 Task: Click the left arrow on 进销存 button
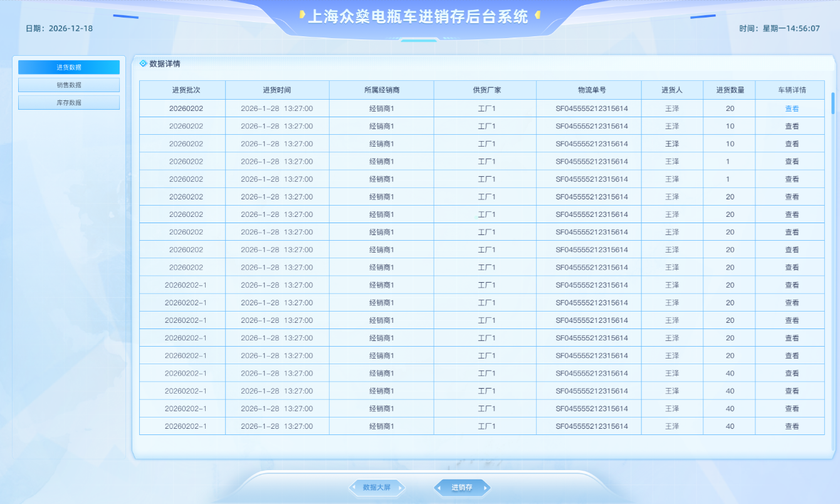440,488
